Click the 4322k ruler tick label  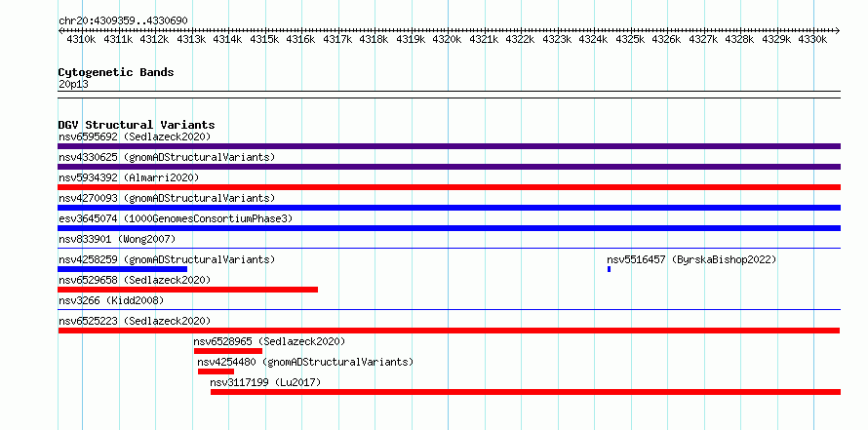(521, 39)
